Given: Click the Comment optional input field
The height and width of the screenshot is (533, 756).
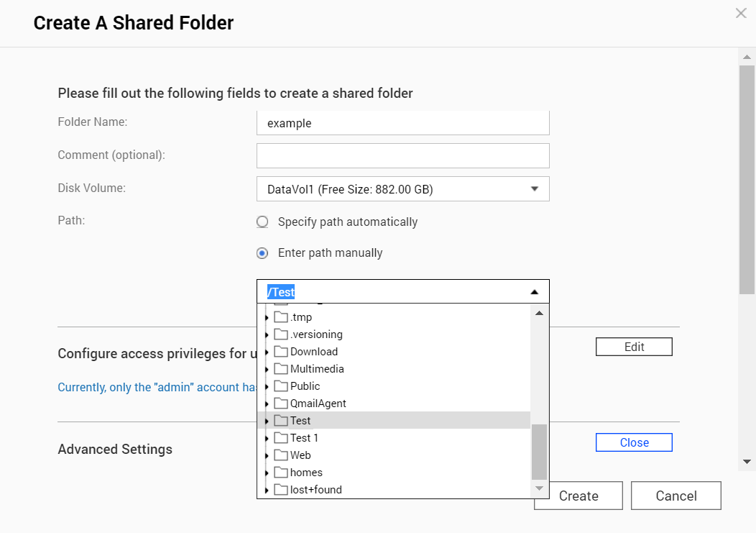Looking at the screenshot, I should click(x=402, y=155).
